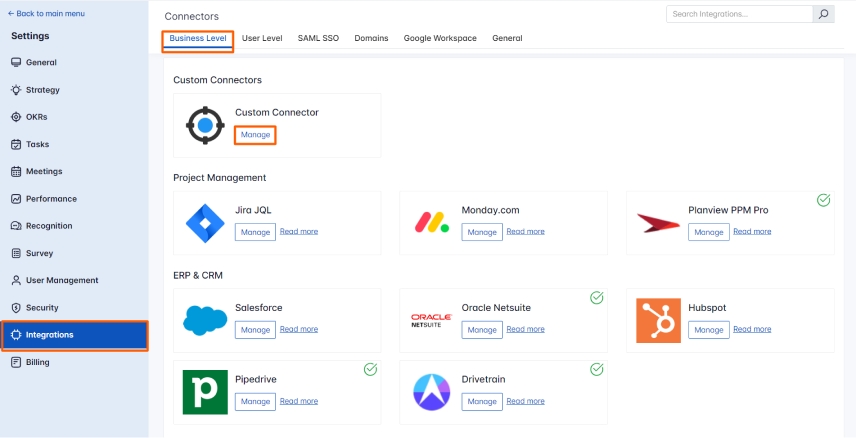This screenshot has height=438, width=856.
Task: Click the OKRs target icon in sidebar
Action: [16, 117]
